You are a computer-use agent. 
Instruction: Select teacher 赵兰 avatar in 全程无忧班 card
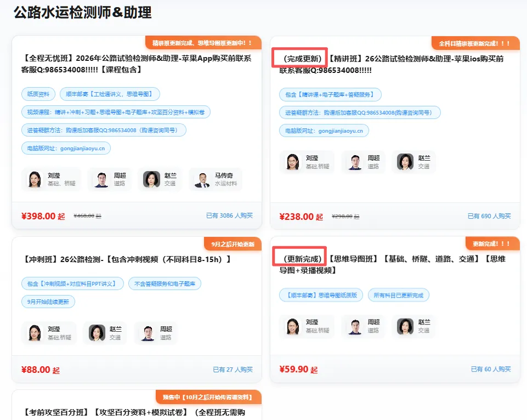(151, 179)
